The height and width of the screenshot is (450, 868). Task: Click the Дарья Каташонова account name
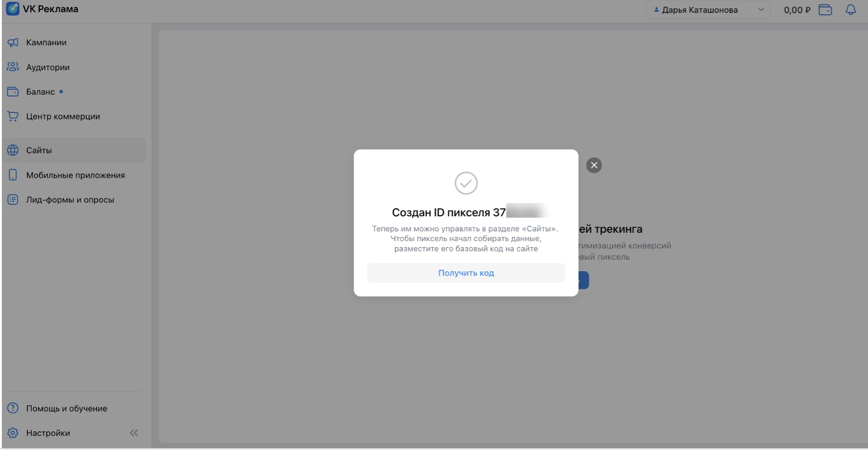(x=700, y=10)
